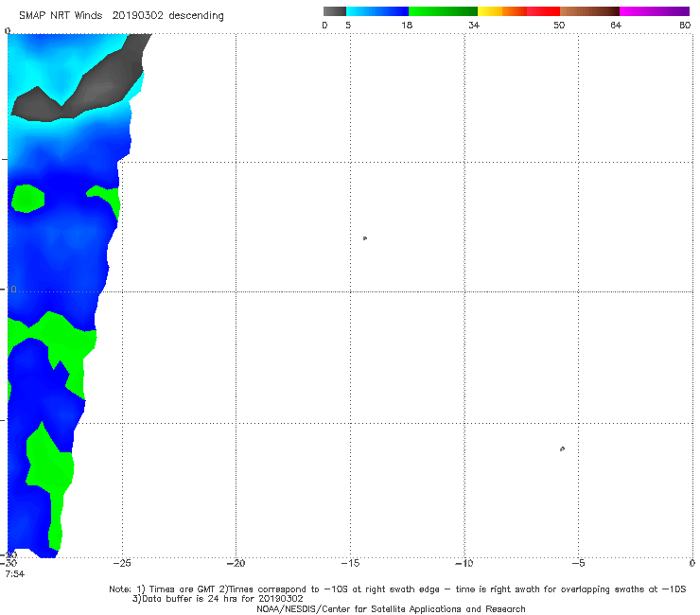
Task: Pick the brown segment of the color scale
Action: (589, 11)
